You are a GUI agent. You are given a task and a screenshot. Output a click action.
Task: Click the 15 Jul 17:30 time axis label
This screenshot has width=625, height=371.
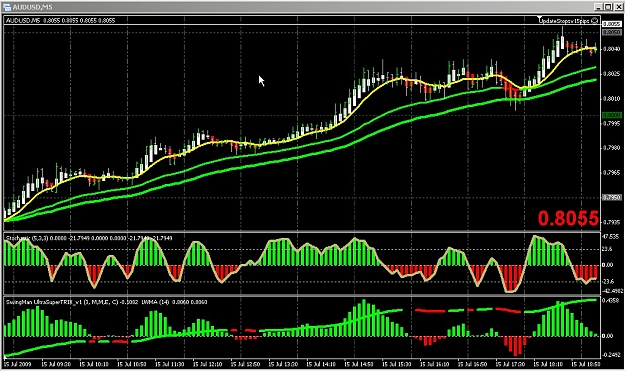pyautogui.click(x=511, y=364)
